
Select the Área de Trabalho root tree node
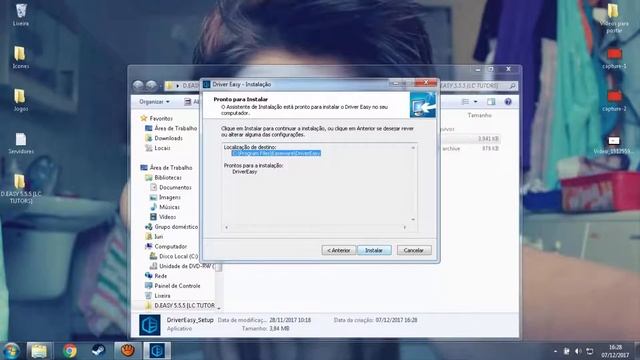point(167,167)
